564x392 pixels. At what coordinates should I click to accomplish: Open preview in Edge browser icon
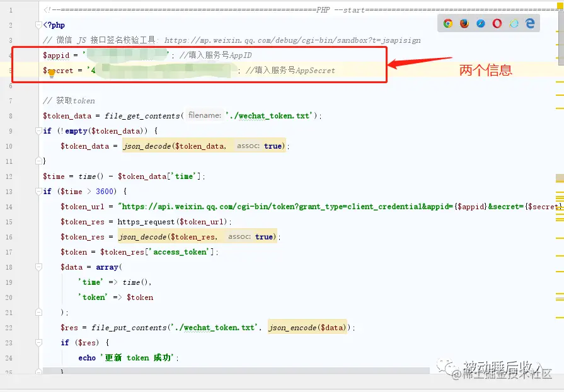[530, 24]
